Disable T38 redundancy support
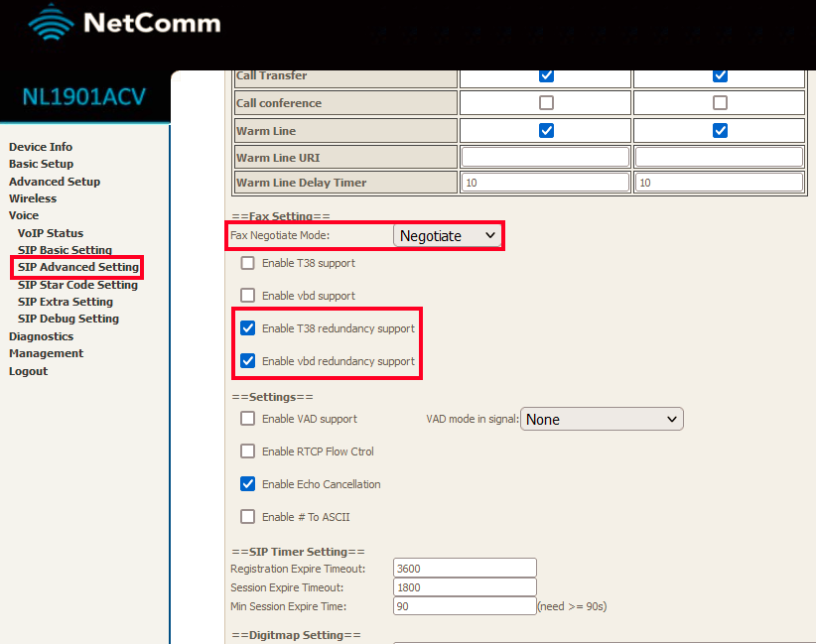 tap(247, 328)
